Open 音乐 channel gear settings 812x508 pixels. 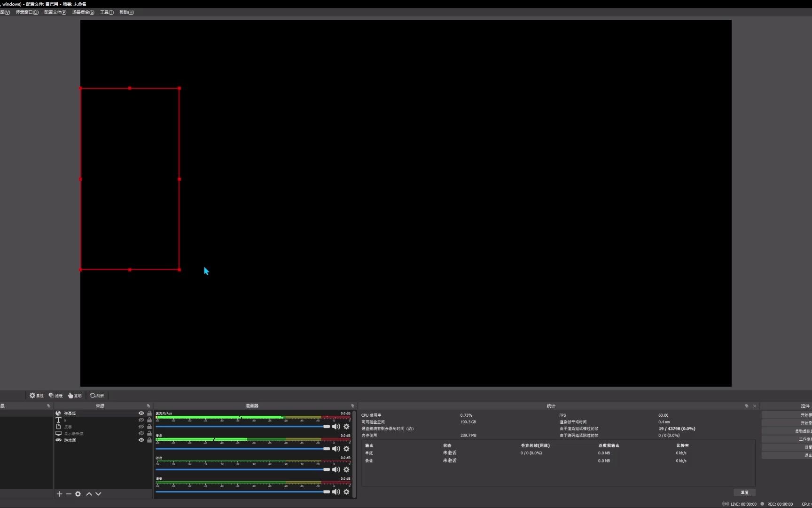(346, 449)
